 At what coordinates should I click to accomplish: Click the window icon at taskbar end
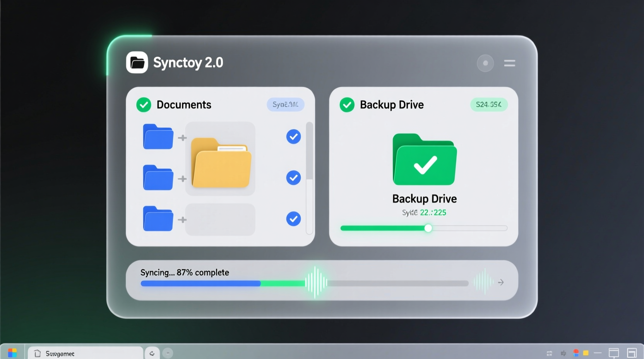point(632,353)
